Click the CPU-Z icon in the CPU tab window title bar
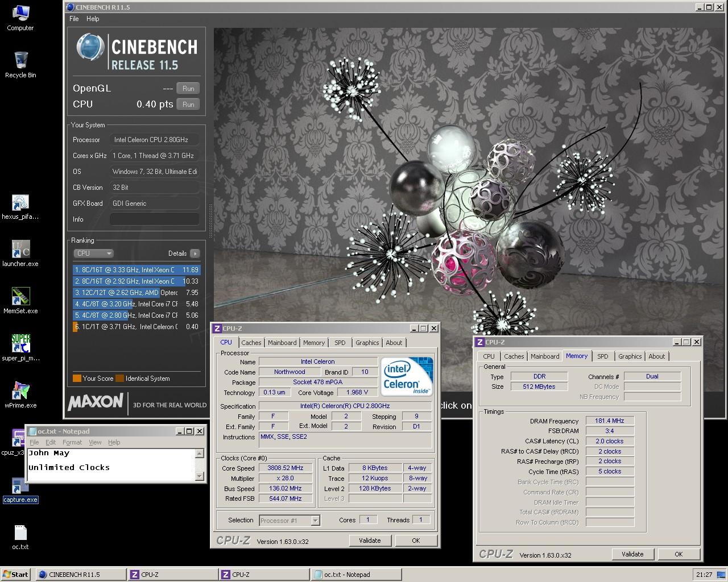 pyautogui.click(x=217, y=329)
